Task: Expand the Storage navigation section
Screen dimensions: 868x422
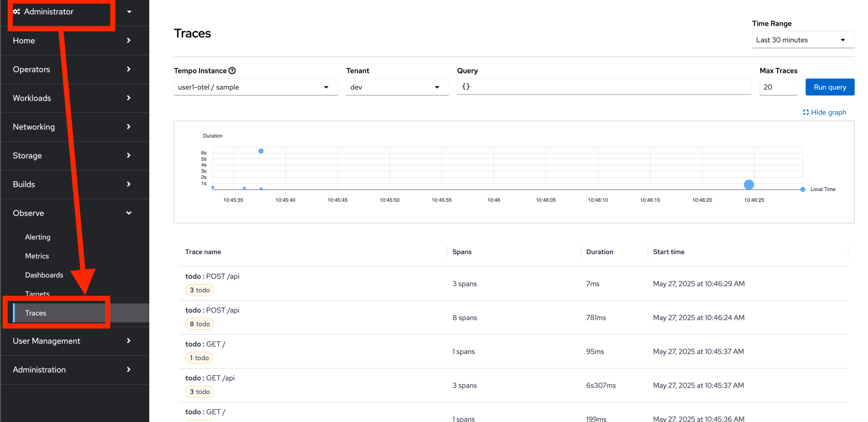Action: (x=74, y=156)
